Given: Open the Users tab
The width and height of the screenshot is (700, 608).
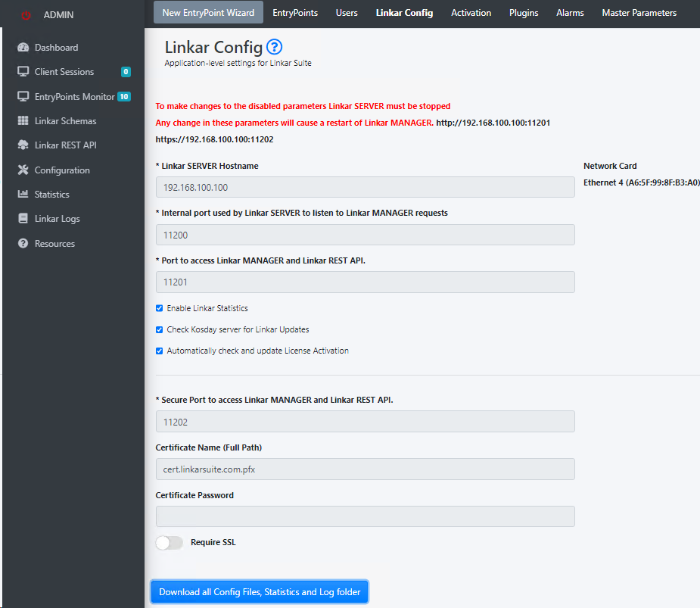Looking at the screenshot, I should tap(347, 13).
